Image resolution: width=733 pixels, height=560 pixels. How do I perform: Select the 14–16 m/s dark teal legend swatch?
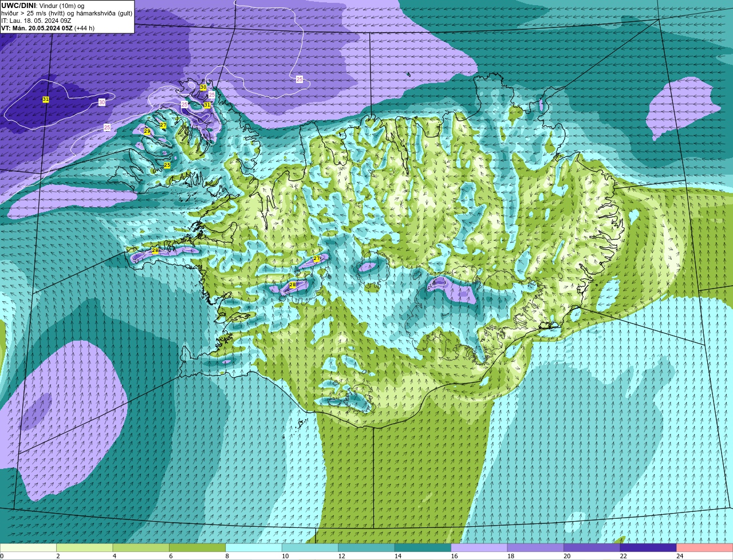423,548
